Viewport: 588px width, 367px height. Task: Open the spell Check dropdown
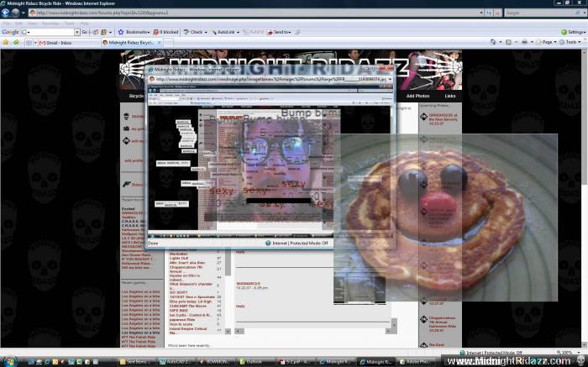tap(195, 32)
